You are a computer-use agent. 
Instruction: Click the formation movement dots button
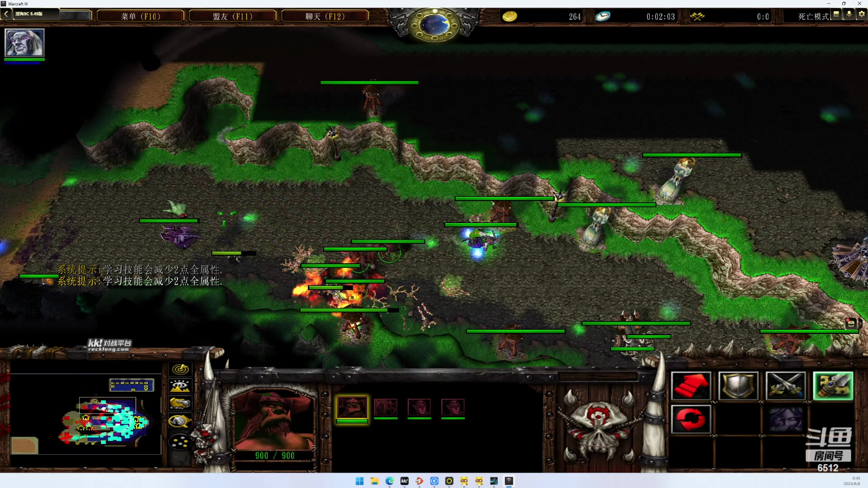tap(180, 441)
